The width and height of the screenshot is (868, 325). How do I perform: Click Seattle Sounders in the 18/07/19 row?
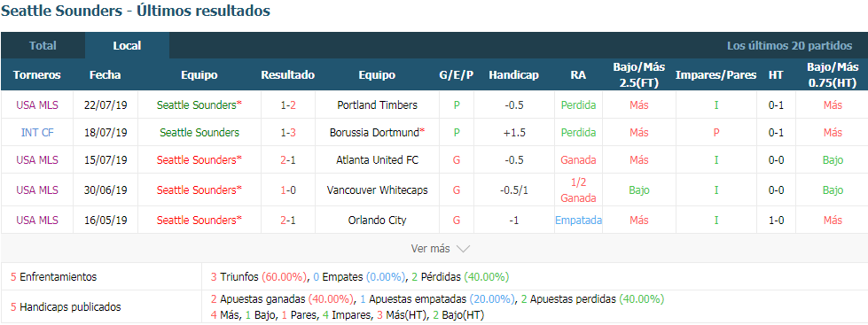(x=199, y=133)
